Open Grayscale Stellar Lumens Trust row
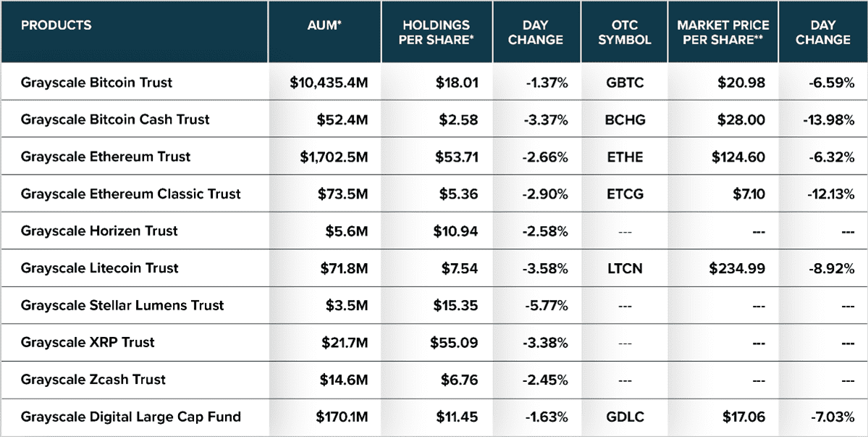Viewport: 868px width, 437px height. [122, 305]
